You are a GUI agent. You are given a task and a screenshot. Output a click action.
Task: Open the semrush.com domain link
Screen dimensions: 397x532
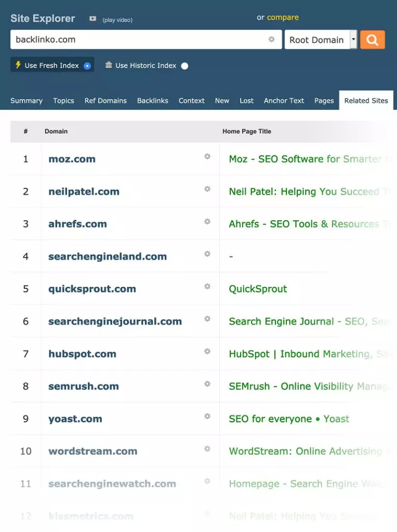click(84, 387)
